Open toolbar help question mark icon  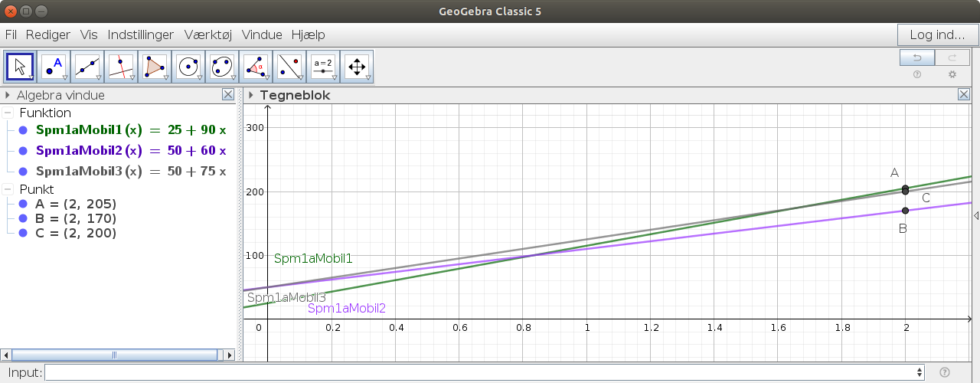916,74
